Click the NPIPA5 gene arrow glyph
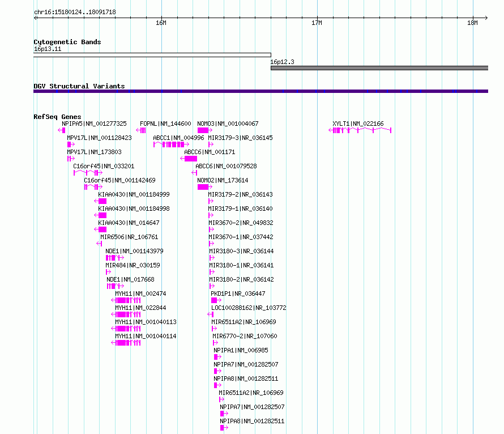 (61, 130)
